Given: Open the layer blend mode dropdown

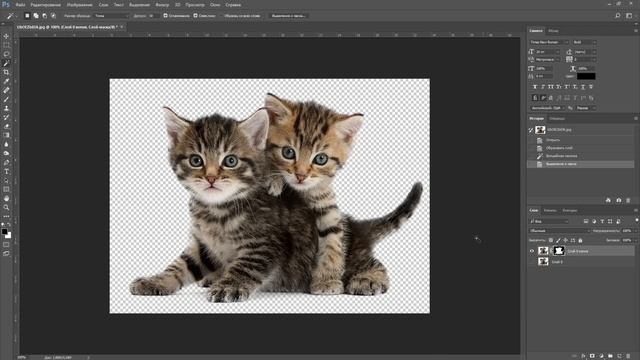Looking at the screenshot, I should click(559, 231).
